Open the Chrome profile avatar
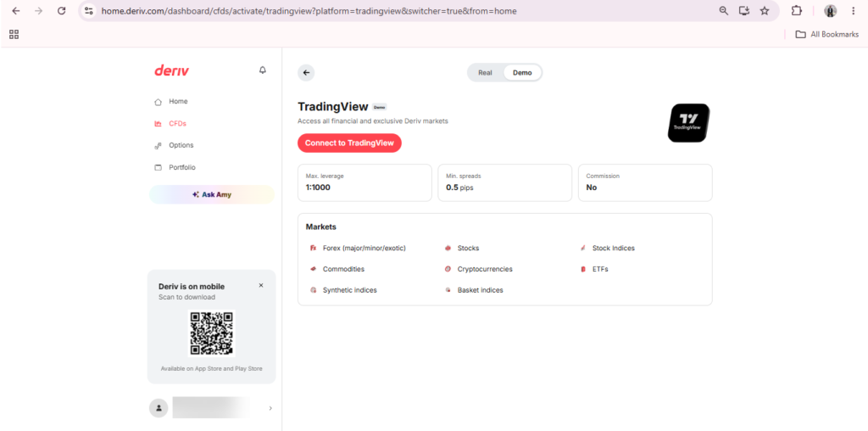 click(831, 10)
